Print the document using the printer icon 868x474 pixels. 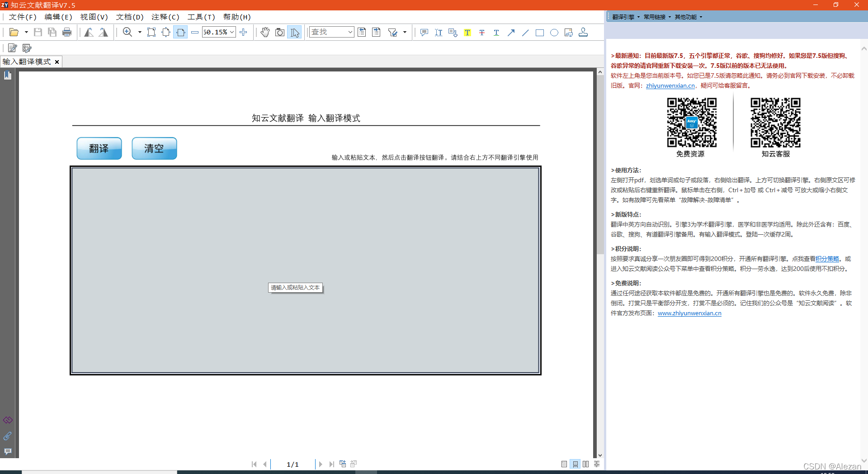pos(67,32)
